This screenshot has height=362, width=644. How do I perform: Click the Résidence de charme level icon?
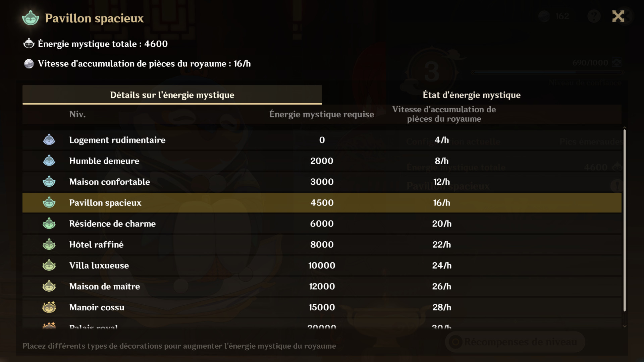pos(49,224)
